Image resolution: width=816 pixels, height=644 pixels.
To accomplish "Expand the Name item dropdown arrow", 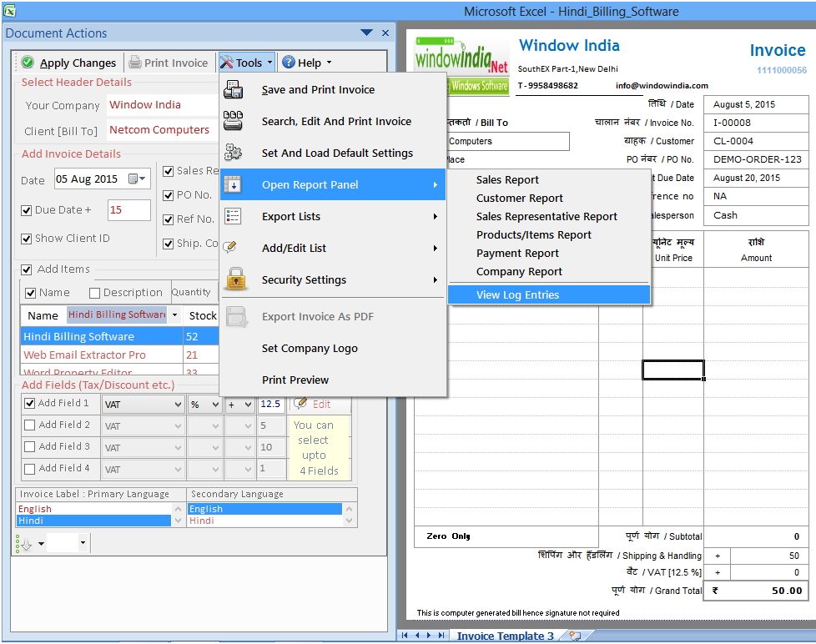I will point(175,315).
